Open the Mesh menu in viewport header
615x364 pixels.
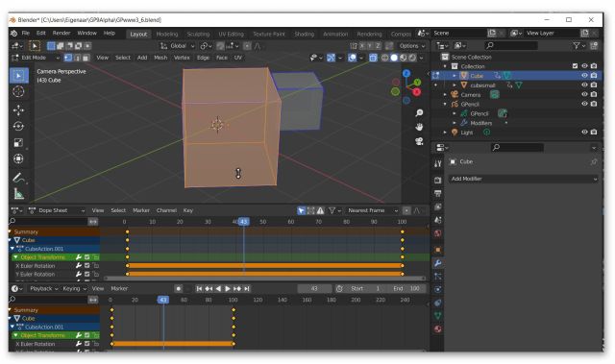click(160, 58)
